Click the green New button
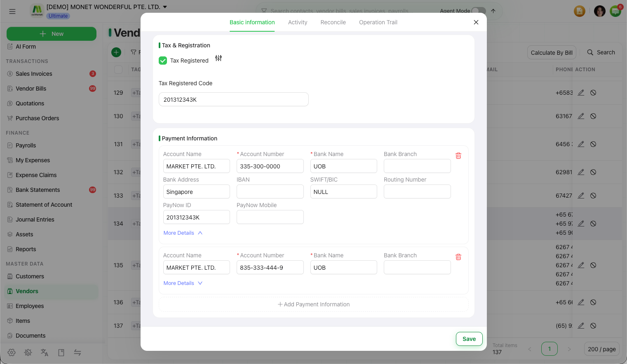 coord(52,34)
